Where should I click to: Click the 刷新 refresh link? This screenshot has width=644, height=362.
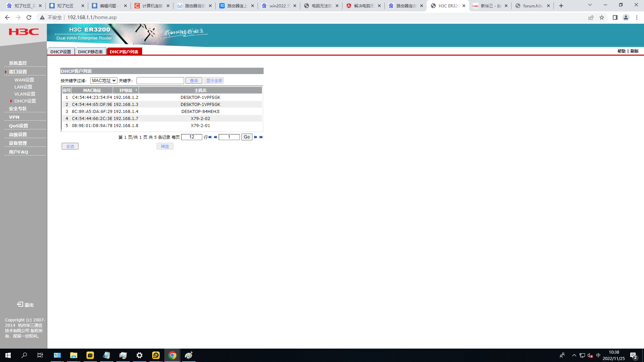tap(634, 51)
